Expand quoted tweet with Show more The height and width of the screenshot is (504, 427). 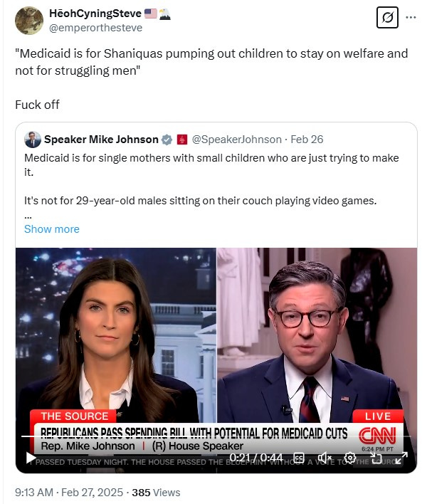click(x=52, y=229)
